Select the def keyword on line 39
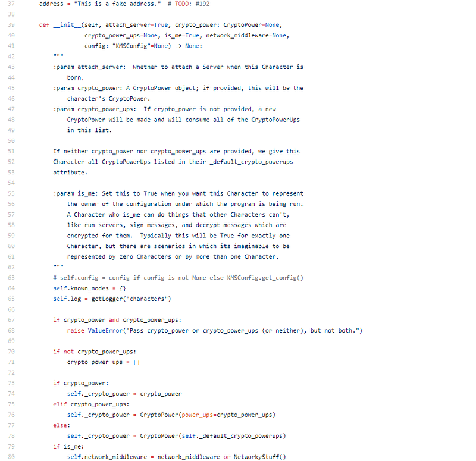 (x=44, y=25)
